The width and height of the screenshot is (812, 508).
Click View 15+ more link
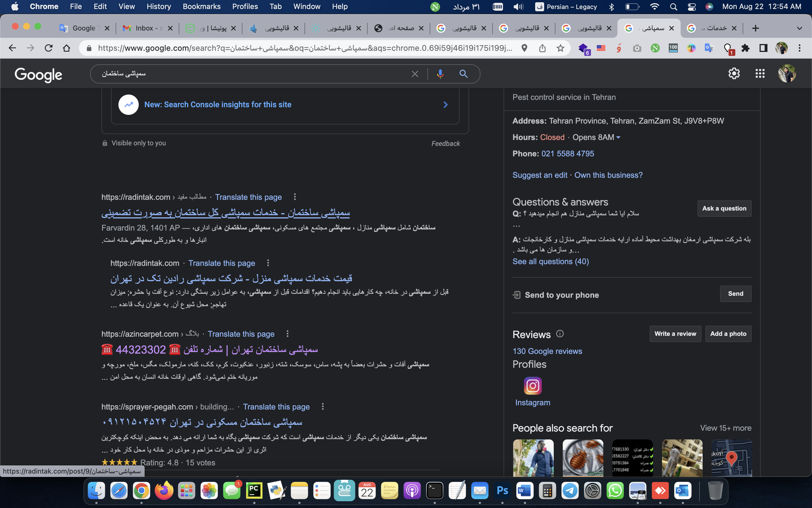tap(725, 428)
